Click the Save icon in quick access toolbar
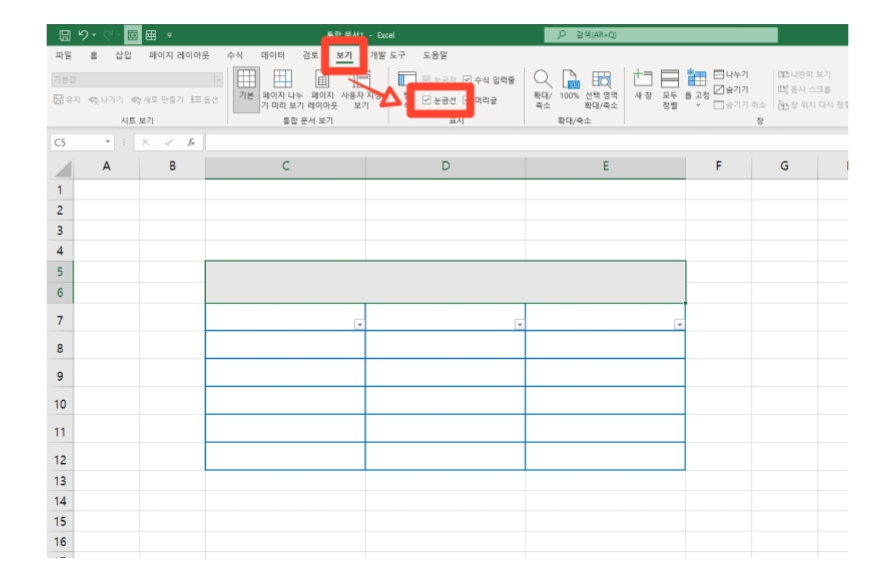 [x=65, y=35]
